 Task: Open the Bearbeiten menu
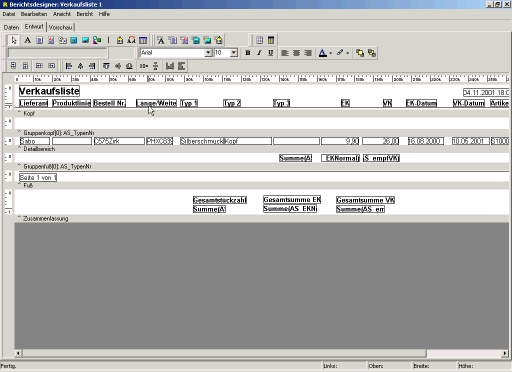[34, 14]
